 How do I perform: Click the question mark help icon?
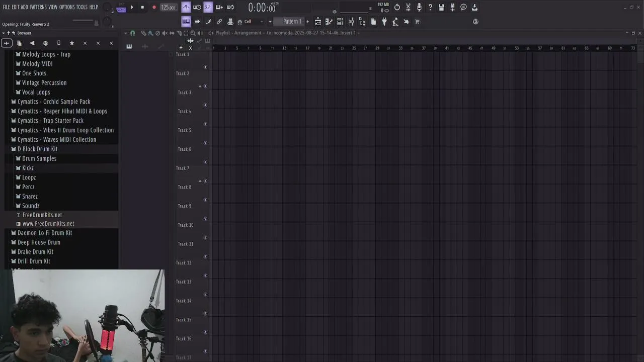[x=430, y=7]
